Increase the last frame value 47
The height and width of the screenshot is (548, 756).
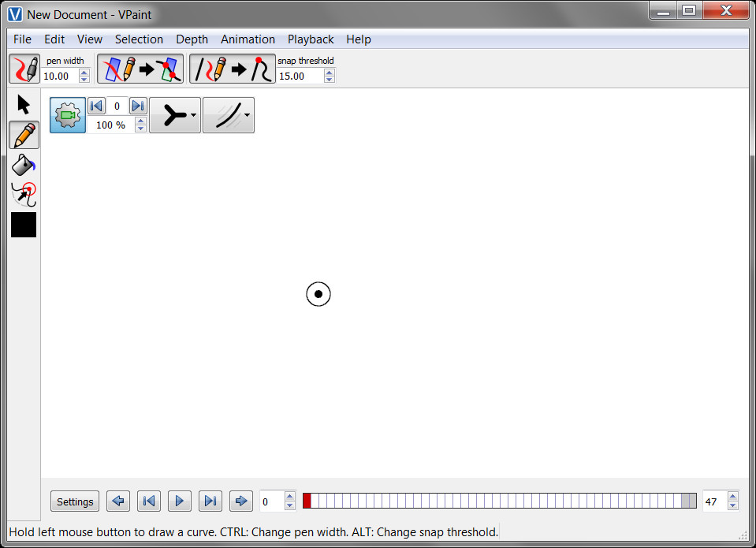coord(733,497)
